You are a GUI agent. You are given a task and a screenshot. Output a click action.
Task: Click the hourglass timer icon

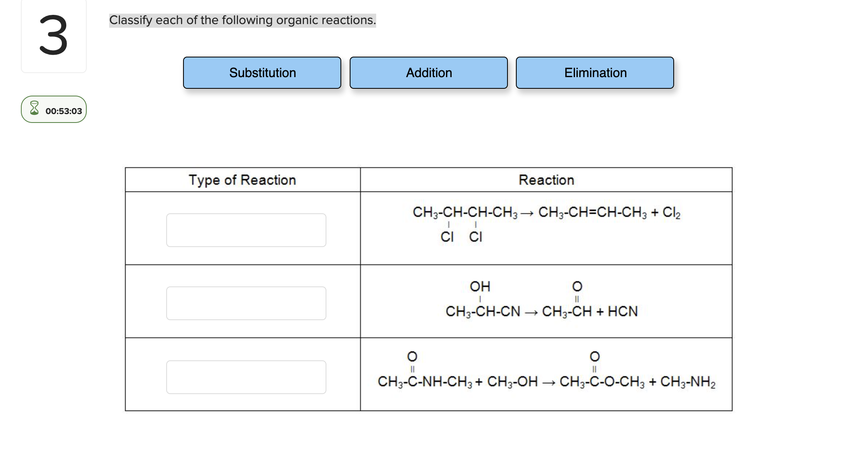click(x=34, y=110)
